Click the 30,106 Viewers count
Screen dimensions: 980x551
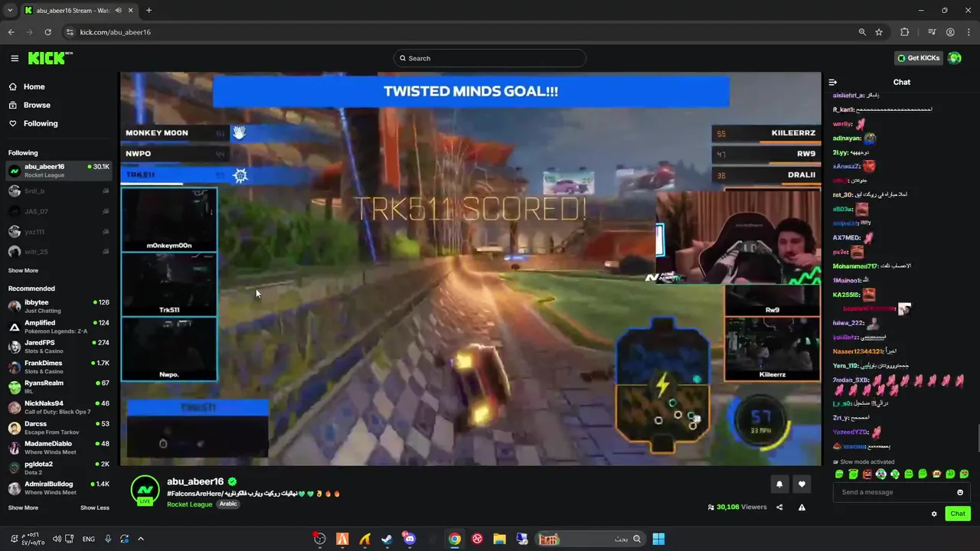[x=737, y=507]
